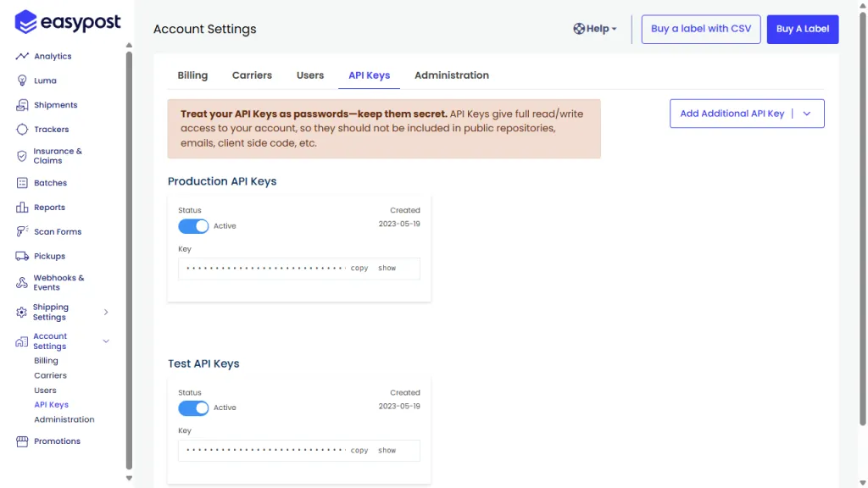Image resolution: width=868 pixels, height=488 pixels.
Task: Click the Buy A Label button
Action: click(802, 28)
